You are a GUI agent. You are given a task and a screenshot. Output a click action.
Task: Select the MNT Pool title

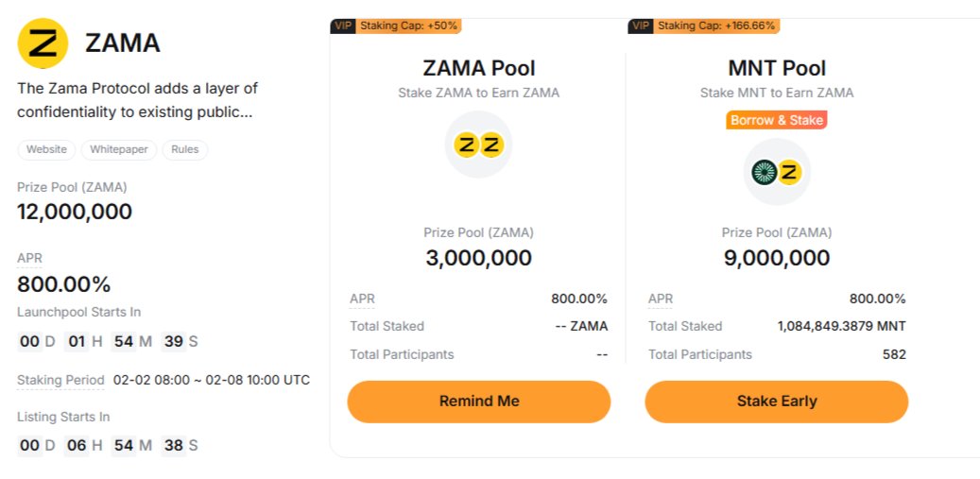(x=776, y=68)
